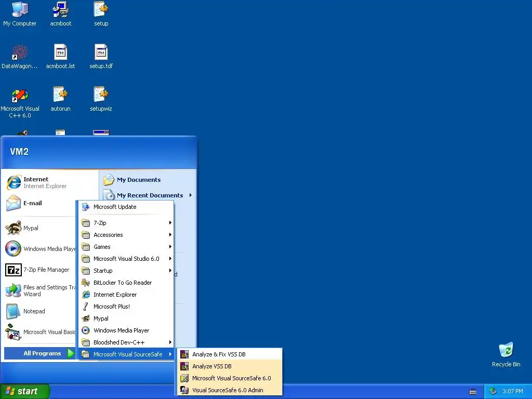Launch Mypal from recent programs list
532x399 pixels.
(40, 228)
